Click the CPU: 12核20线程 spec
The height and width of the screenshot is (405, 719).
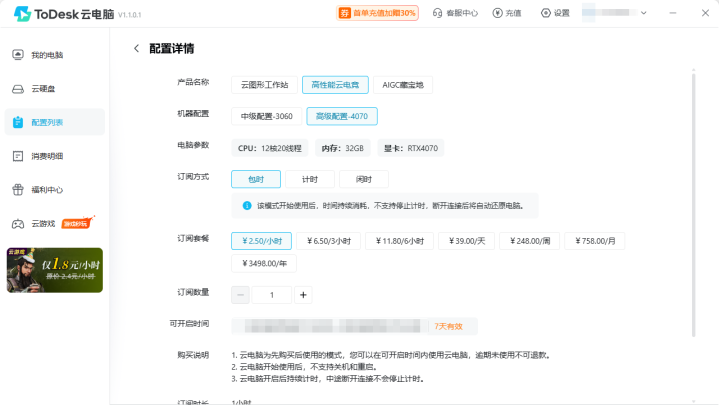tap(270, 148)
